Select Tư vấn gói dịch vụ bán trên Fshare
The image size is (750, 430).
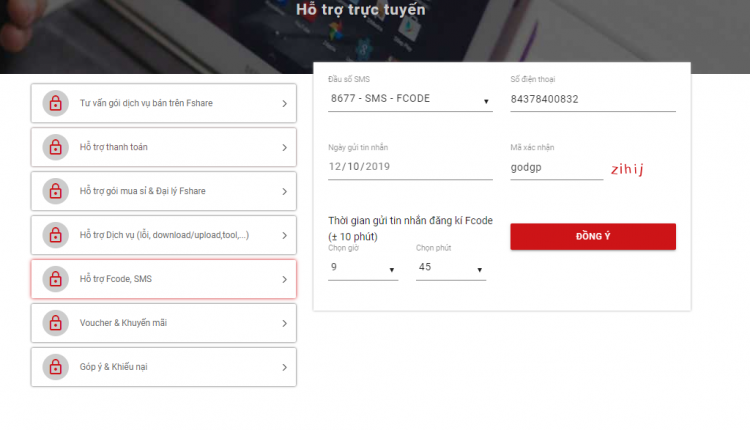[164, 103]
